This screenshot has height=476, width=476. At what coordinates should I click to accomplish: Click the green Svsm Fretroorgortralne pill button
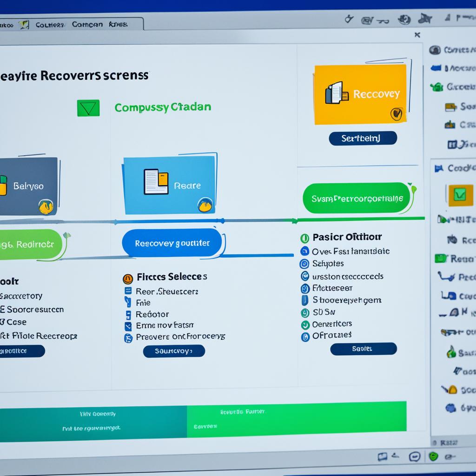(357, 198)
